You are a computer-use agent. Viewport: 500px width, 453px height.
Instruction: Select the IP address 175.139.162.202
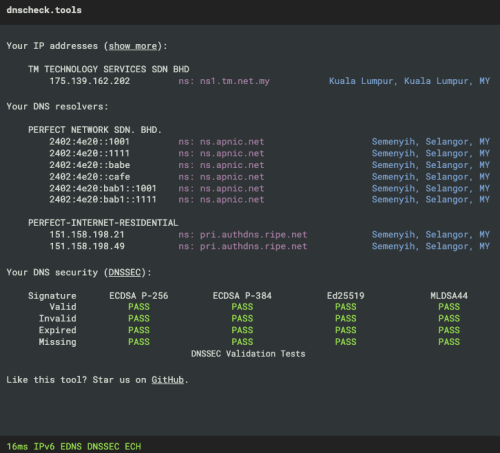90,81
